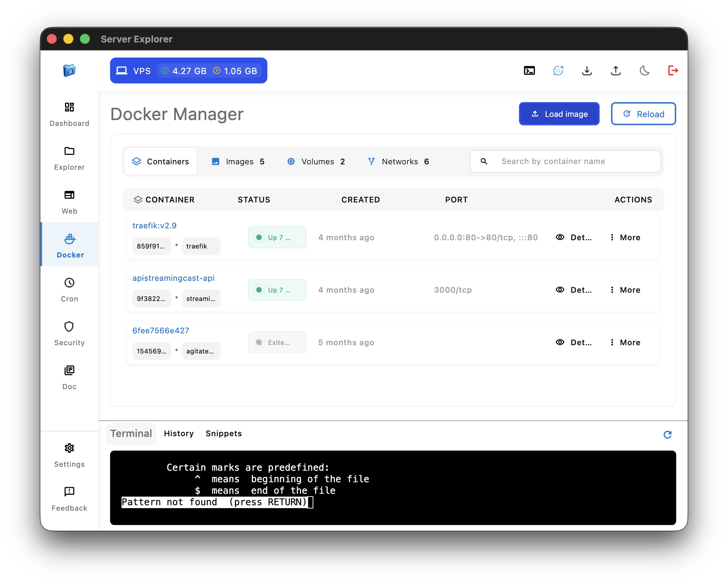This screenshot has height=584, width=728.
Task: Open the AI chat assistant icon
Action: tap(558, 70)
